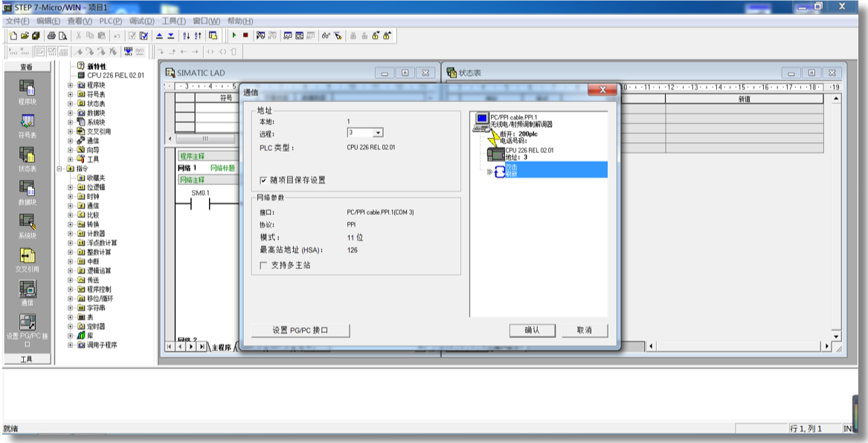Expand the 调用子程序 tree node
This screenshot has height=443, width=868.
71,345
